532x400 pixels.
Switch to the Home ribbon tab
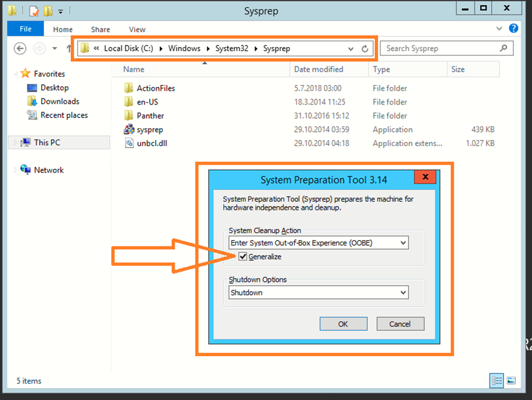pyautogui.click(x=63, y=29)
